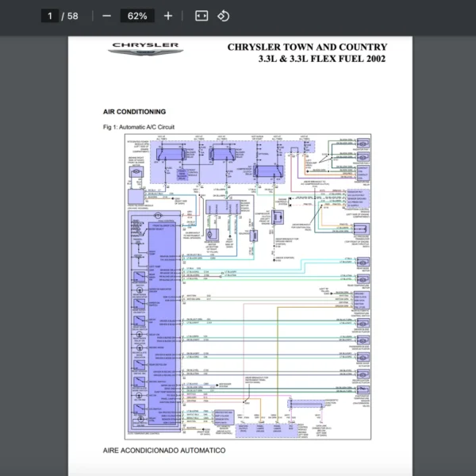Click the AIRE ACONDICIONADO AUTOMATICO text

[163, 451]
